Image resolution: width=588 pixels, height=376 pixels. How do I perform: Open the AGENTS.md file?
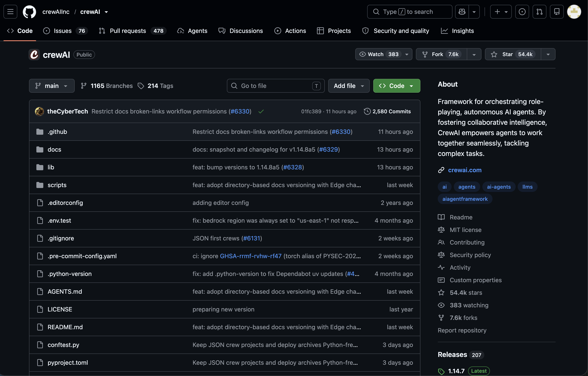(x=65, y=292)
